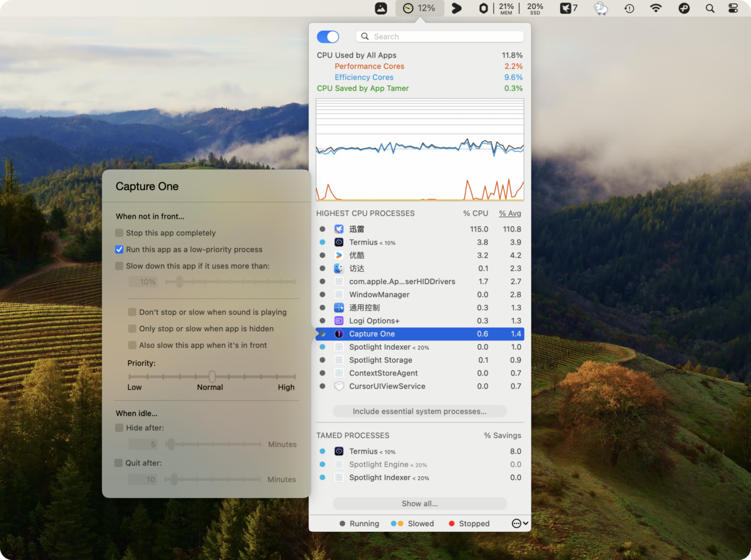Click the status dot beside 迅雷
751x560 pixels.
pyautogui.click(x=322, y=229)
